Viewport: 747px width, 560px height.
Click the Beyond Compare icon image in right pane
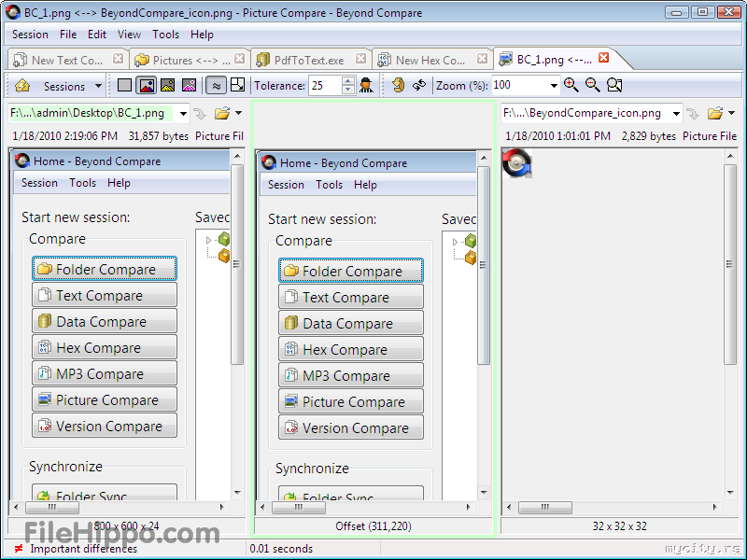click(x=517, y=163)
